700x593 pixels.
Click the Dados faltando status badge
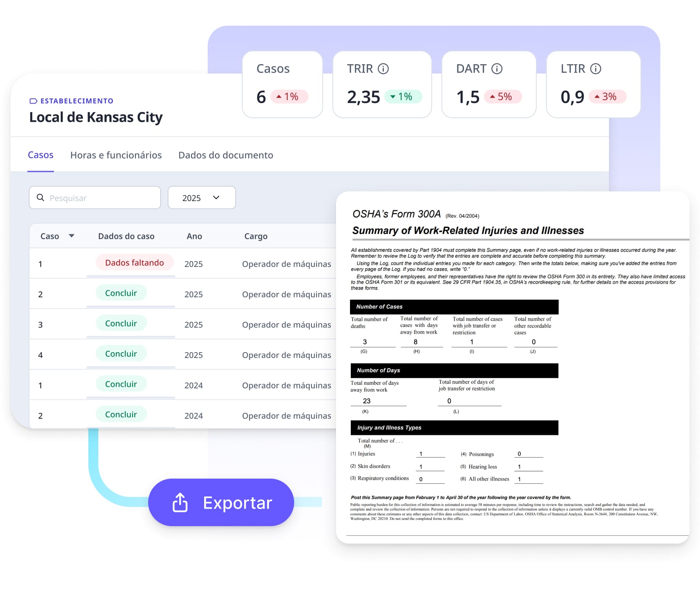[134, 263]
